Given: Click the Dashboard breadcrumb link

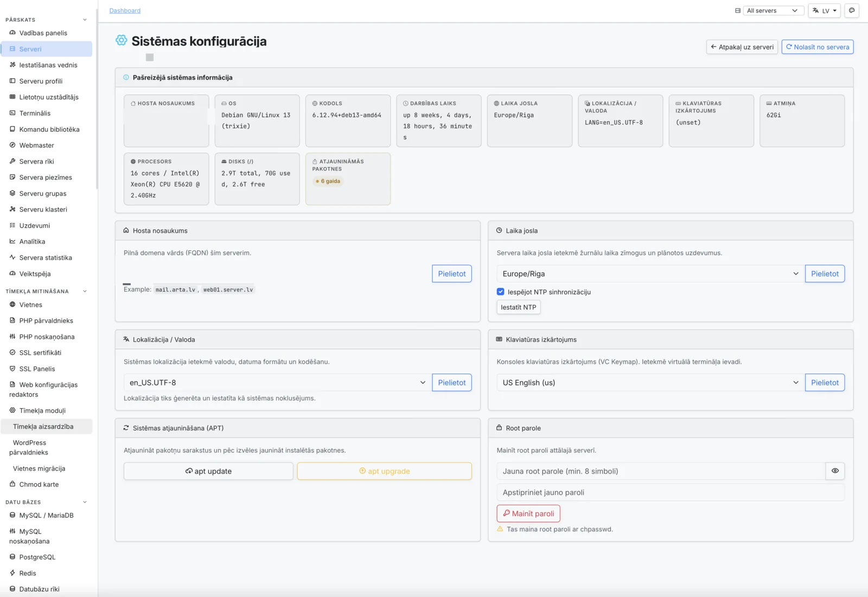Looking at the screenshot, I should point(125,10).
